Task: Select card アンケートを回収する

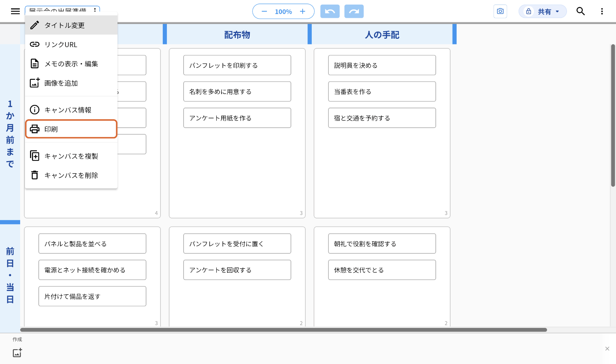Action: (237, 270)
